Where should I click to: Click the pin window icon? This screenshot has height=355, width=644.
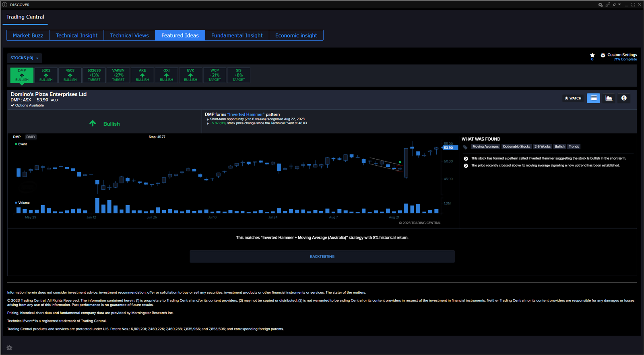(x=614, y=5)
